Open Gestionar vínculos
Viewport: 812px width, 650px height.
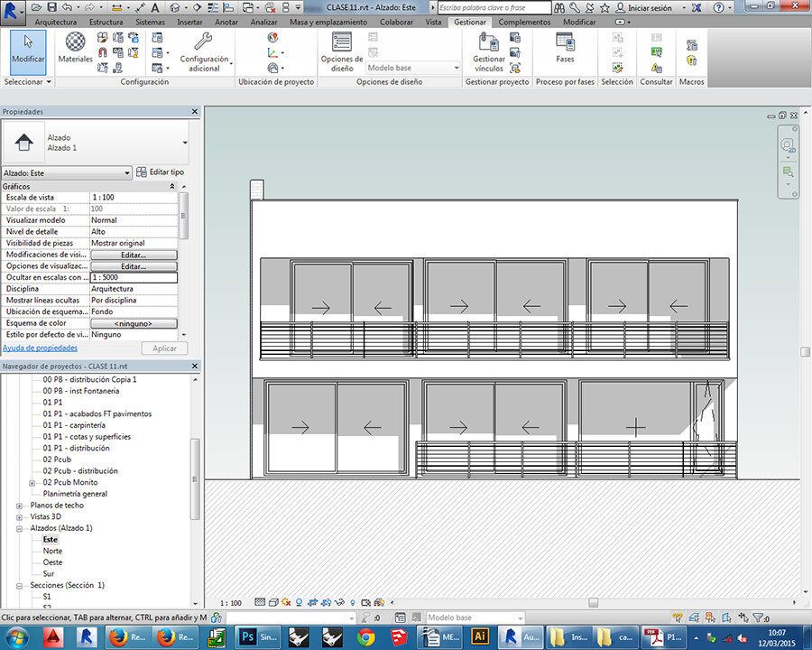point(489,51)
